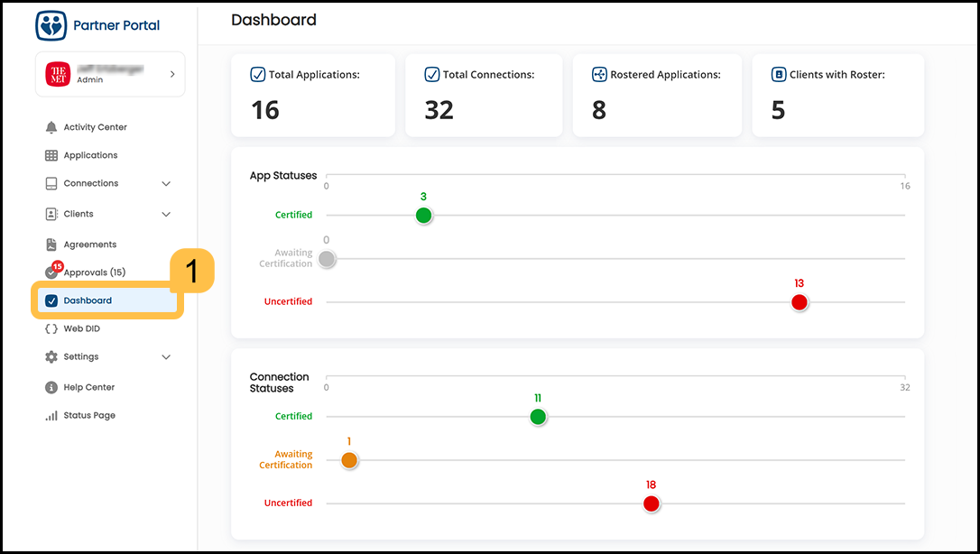
Task: Select the Connections label in sidebar
Action: pos(90,184)
